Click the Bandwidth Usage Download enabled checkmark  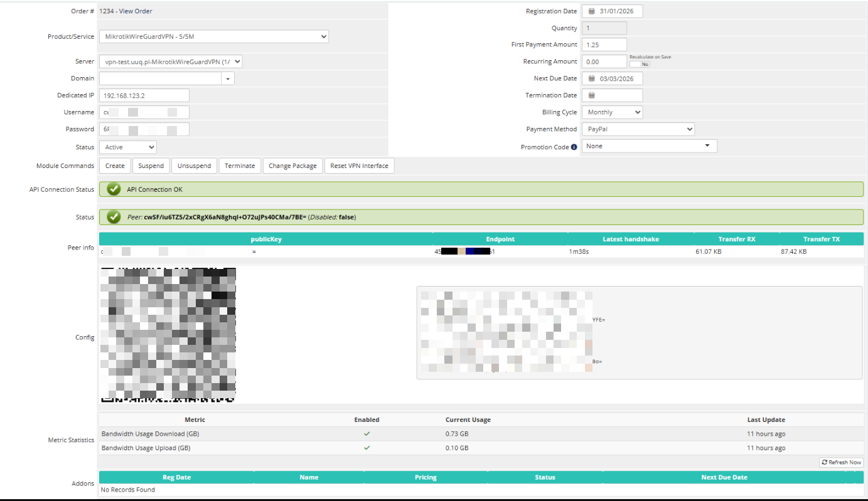coord(367,434)
